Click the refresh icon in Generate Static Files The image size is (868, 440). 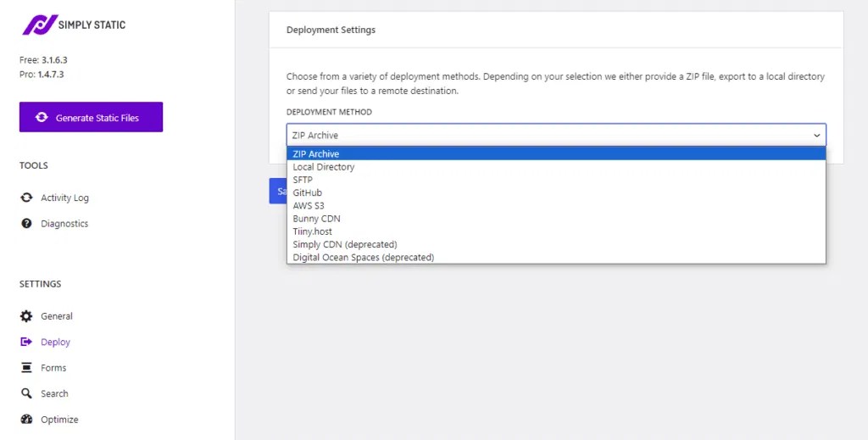[x=42, y=117]
